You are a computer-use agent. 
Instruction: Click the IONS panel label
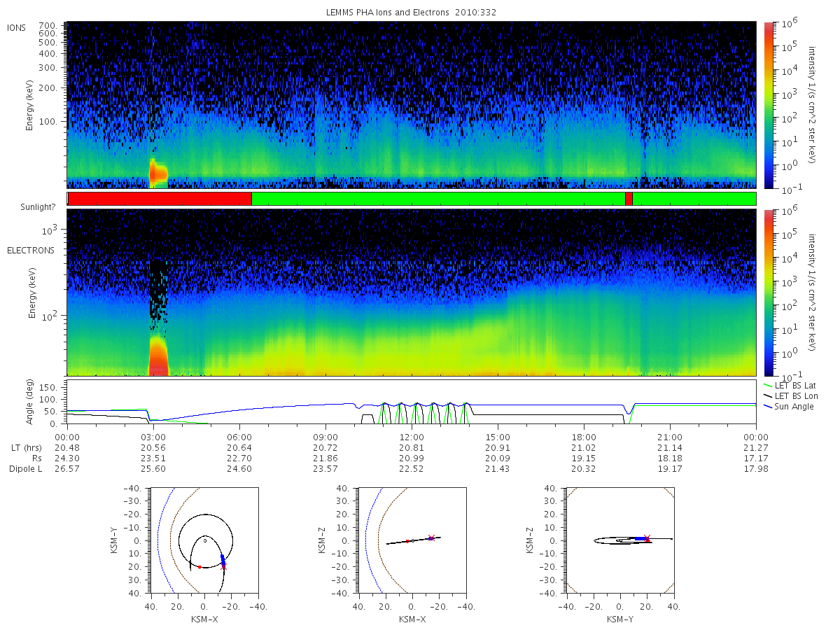click(17, 28)
